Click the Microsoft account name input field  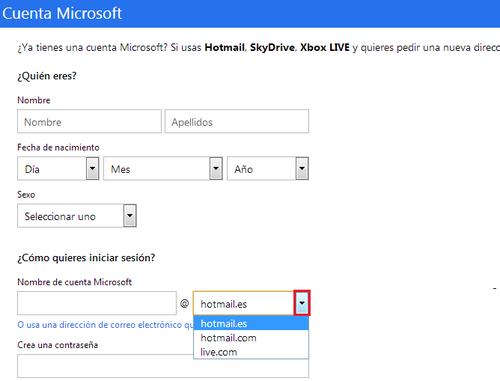[x=97, y=303]
